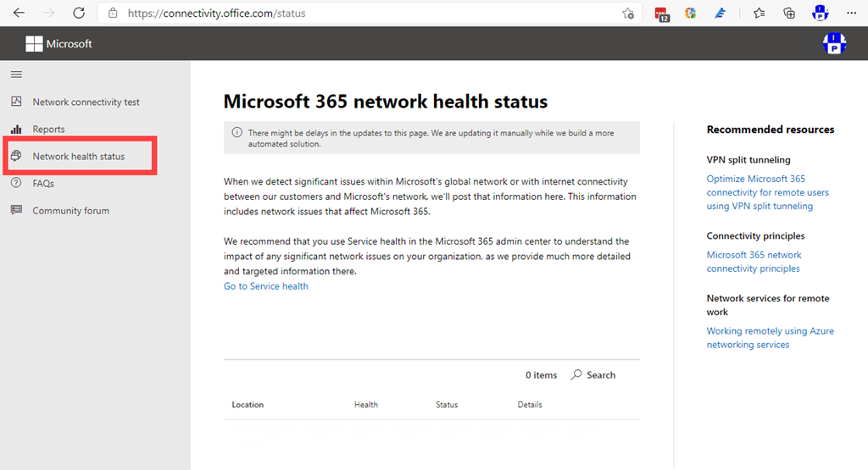Click the browser back arrow
The width and height of the screenshot is (868, 470).
(x=19, y=13)
